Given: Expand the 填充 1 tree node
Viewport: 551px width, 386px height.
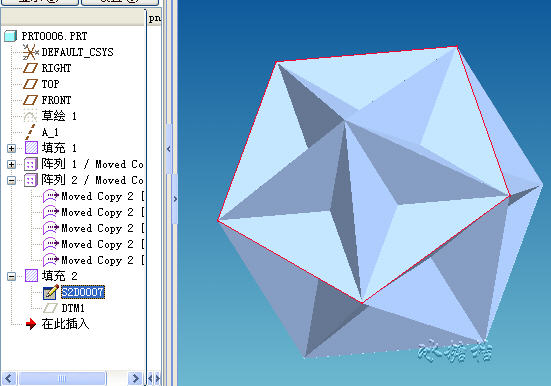Looking at the screenshot, I should (11, 148).
